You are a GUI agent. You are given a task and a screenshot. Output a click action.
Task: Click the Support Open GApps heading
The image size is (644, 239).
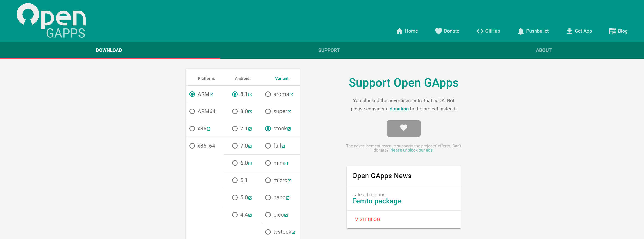point(404,83)
